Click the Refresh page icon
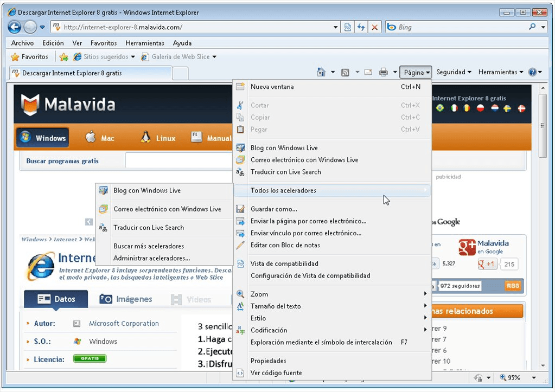 (x=361, y=27)
